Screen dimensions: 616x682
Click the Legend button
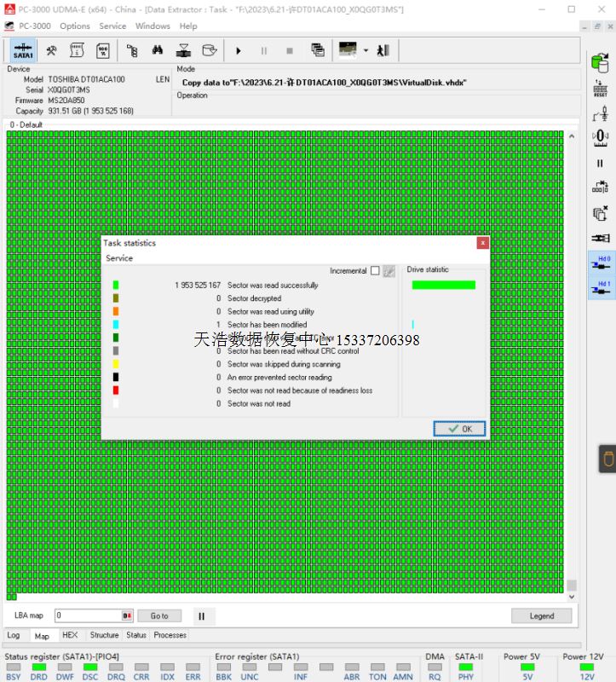tap(541, 616)
